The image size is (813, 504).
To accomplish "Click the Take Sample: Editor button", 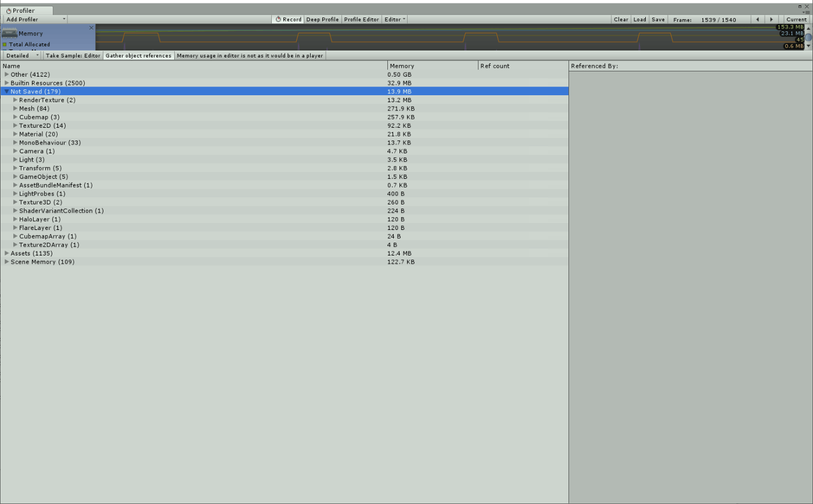I will (x=73, y=56).
